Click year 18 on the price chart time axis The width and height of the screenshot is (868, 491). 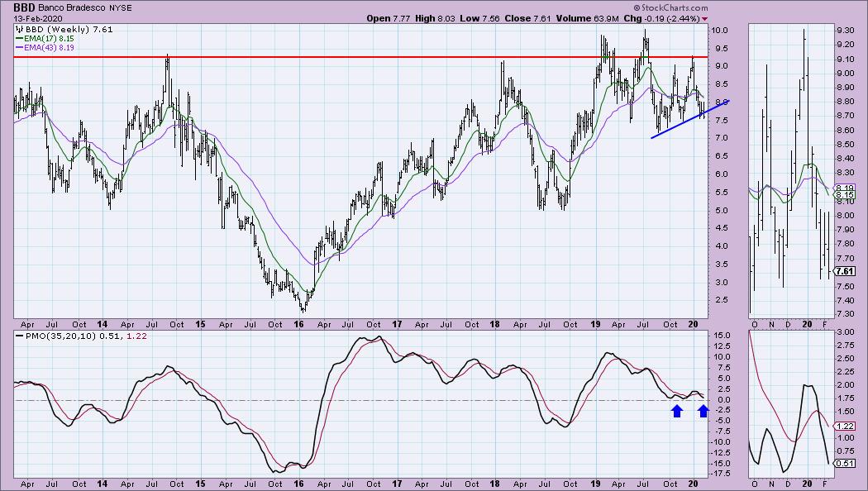(495, 324)
